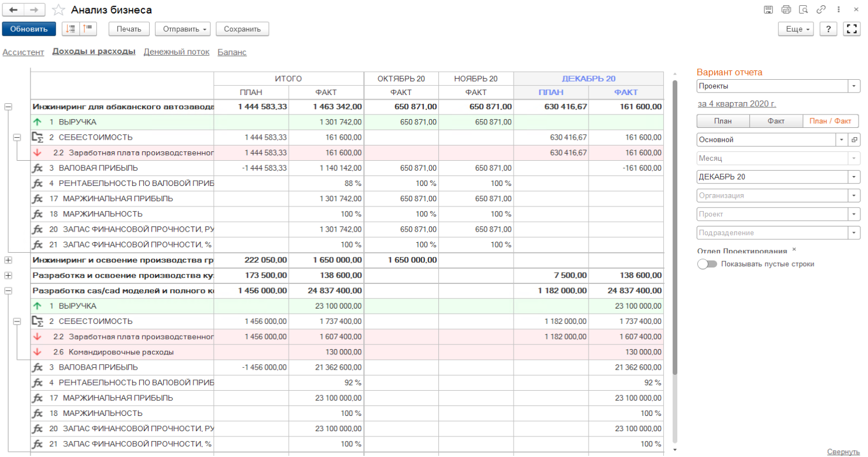The width and height of the screenshot is (868, 457).
Task: Collapse second СЕБЕСТОИМОСТЬ subgroup
Action: tap(17, 321)
